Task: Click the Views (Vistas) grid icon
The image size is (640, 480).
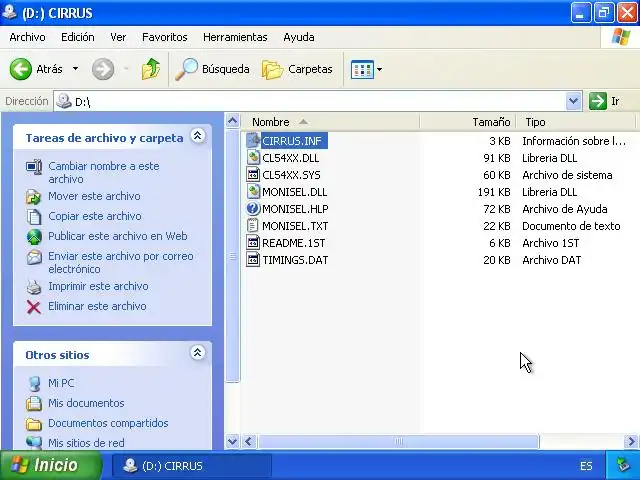Action: pyautogui.click(x=362, y=69)
